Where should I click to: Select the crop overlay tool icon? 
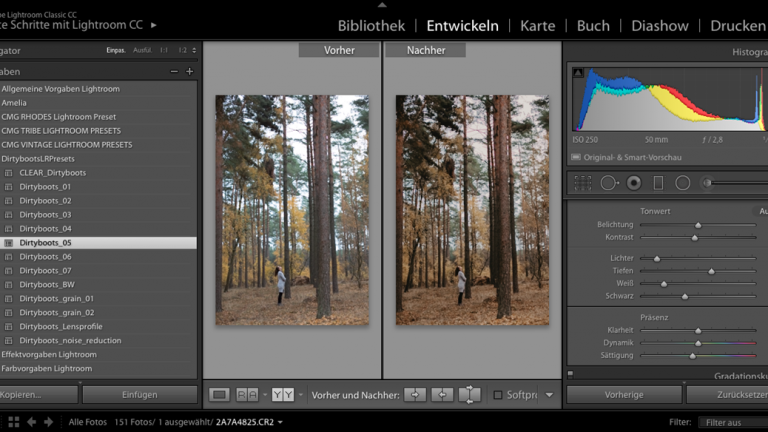click(583, 183)
